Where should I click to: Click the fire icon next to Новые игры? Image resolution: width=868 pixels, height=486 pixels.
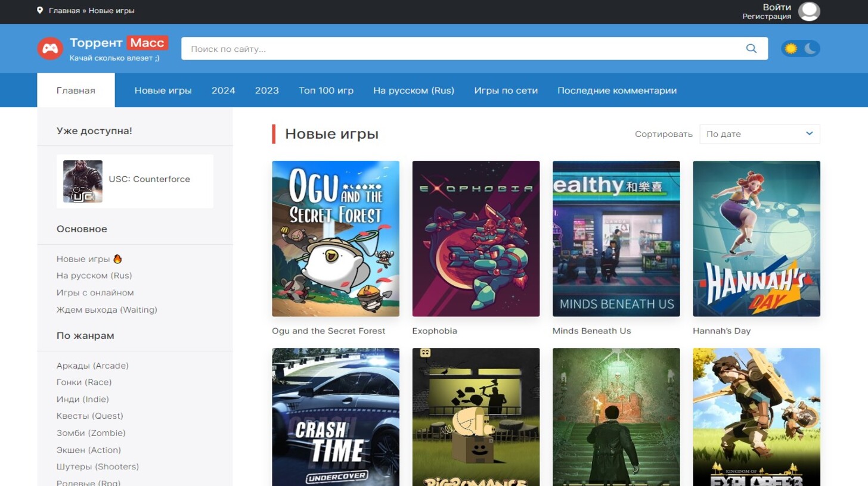(x=117, y=259)
